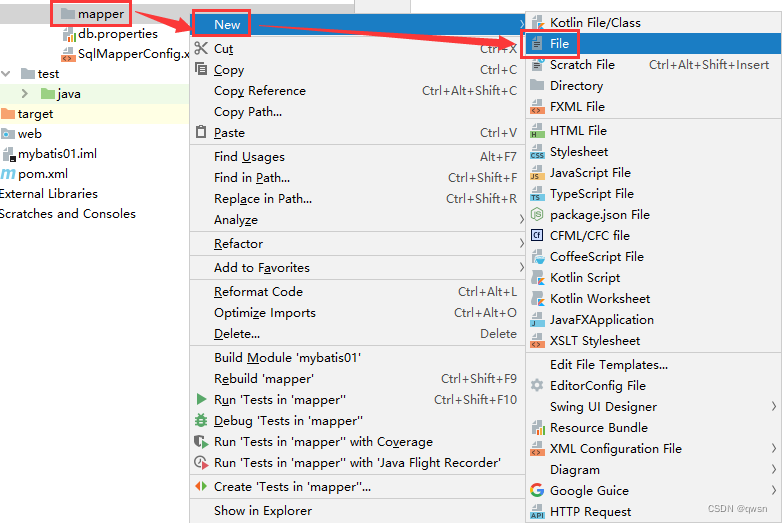The height and width of the screenshot is (523, 782).
Task: Click the Stylesheet CSS icon
Action: pos(537,152)
